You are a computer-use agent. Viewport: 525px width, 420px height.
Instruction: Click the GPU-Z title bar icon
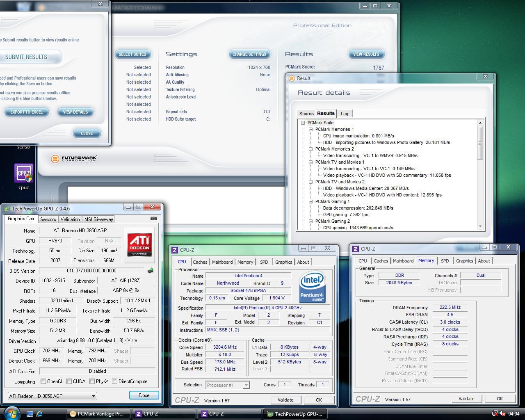click(7, 208)
